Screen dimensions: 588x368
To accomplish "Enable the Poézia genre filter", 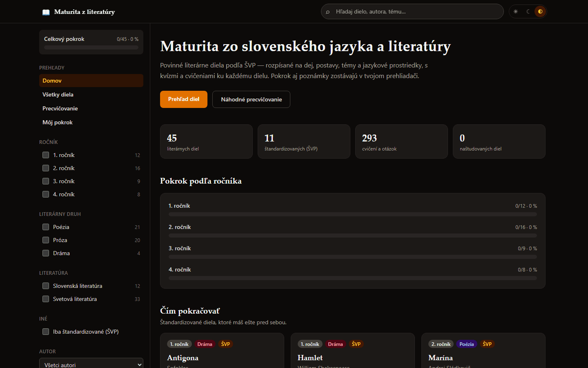I will click(46, 227).
